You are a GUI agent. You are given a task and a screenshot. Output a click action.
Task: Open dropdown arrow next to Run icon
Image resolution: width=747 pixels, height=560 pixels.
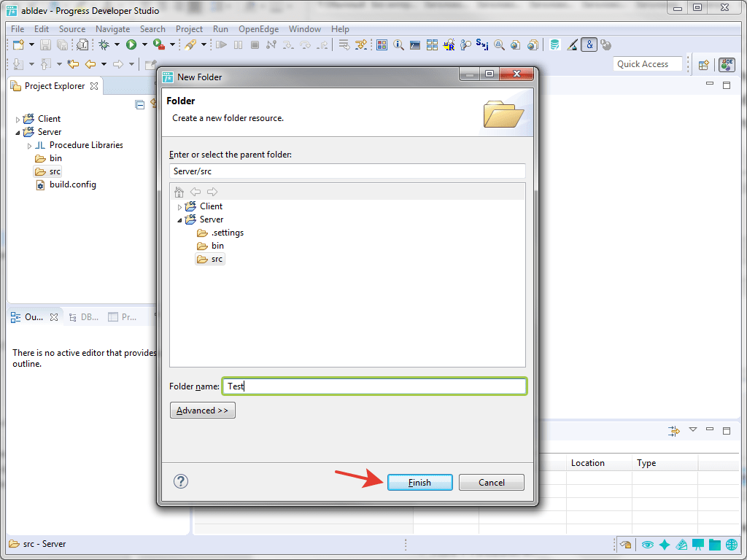tap(144, 45)
